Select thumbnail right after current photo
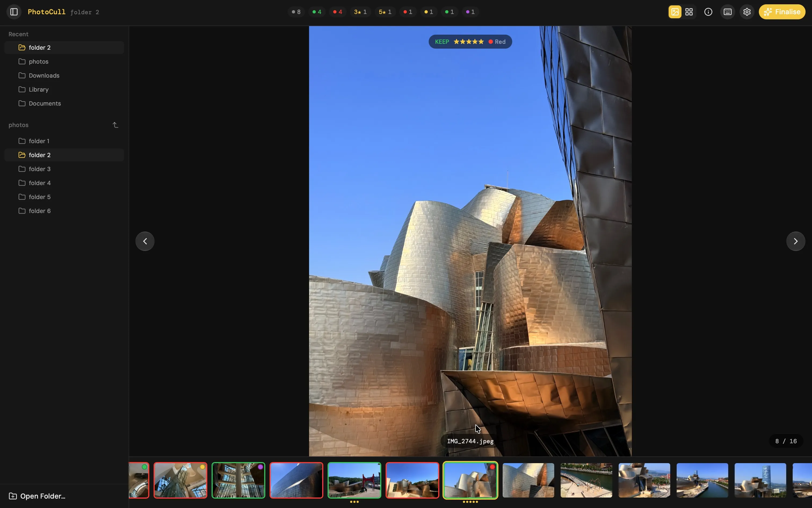This screenshot has height=508, width=812. click(528, 480)
